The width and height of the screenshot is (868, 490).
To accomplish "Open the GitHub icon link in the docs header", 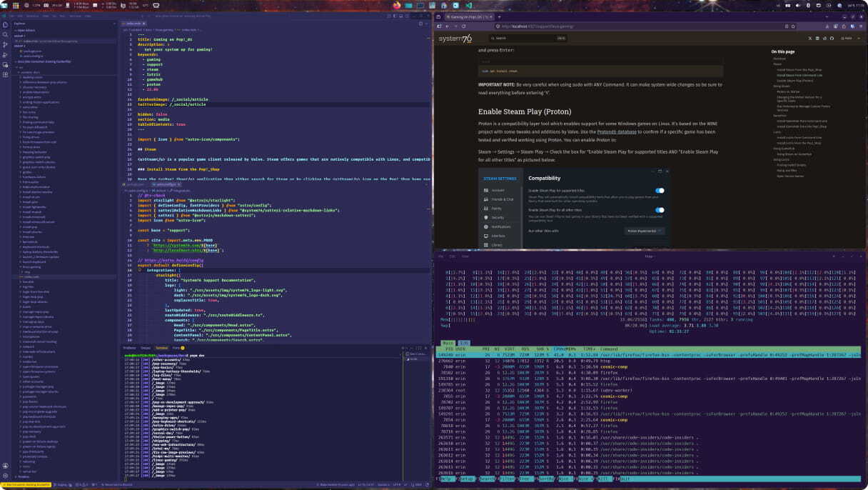I will [x=832, y=38].
